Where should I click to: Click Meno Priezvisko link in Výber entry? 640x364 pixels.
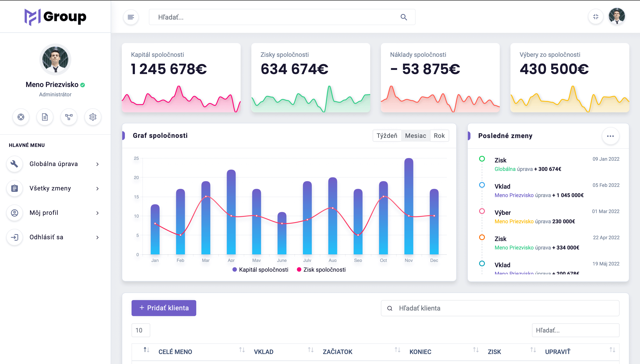pyautogui.click(x=514, y=222)
